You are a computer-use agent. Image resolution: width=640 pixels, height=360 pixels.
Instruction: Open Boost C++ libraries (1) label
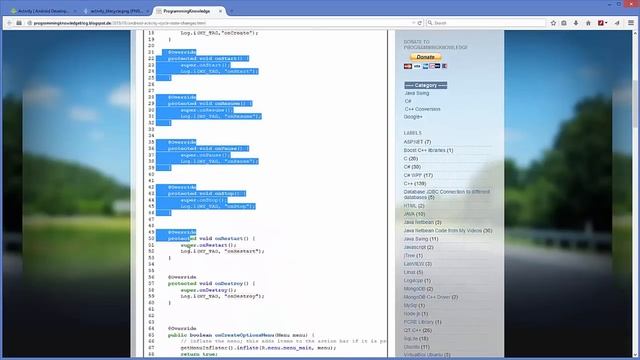point(428,150)
